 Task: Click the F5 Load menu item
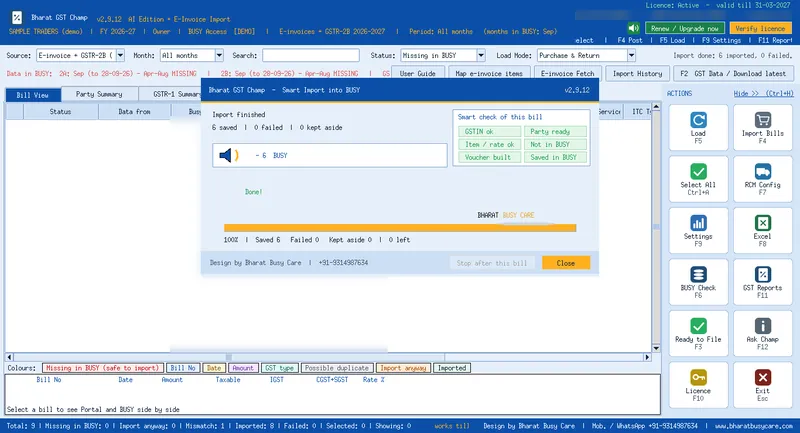(x=672, y=40)
